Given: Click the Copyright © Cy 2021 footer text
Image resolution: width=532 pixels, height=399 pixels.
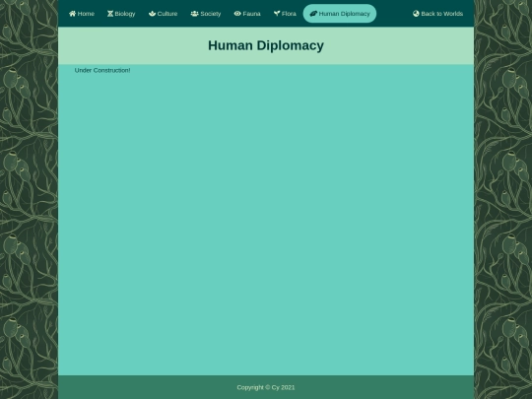Looking at the screenshot, I should click(266, 387).
